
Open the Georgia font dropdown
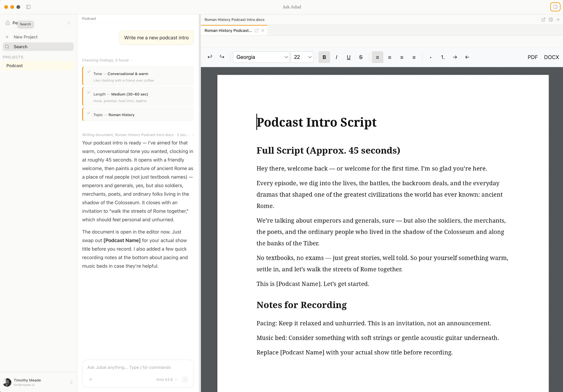pyautogui.click(x=261, y=57)
